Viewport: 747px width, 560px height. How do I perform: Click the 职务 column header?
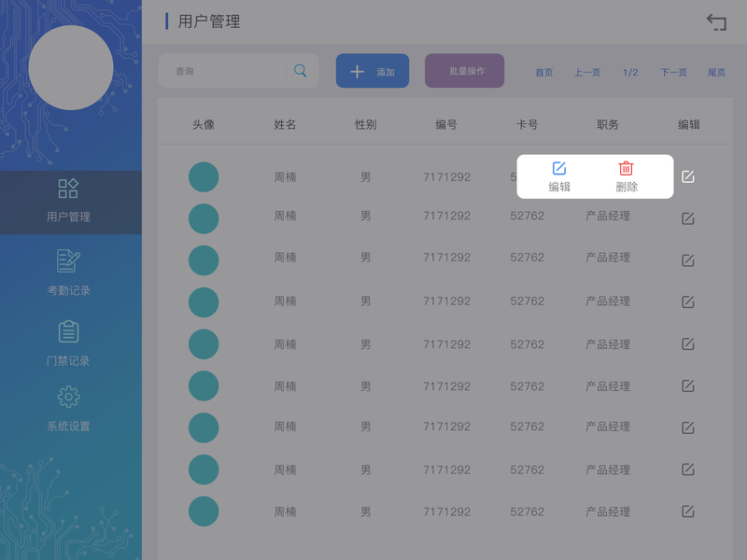click(608, 125)
